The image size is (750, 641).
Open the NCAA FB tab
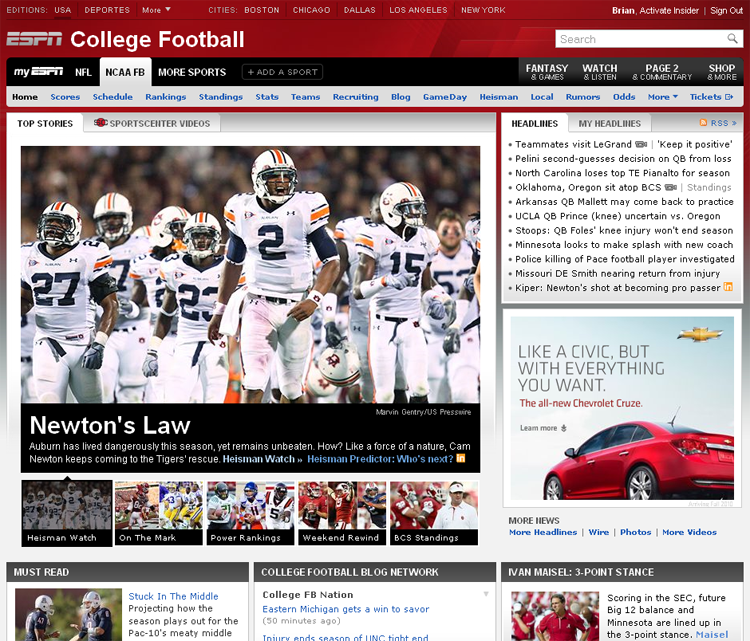(x=125, y=72)
